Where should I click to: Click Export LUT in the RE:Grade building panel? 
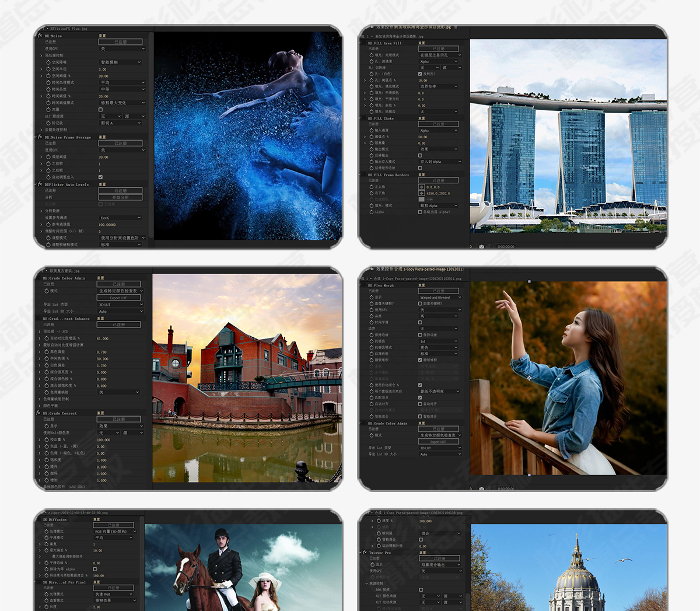pyautogui.click(x=118, y=298)
